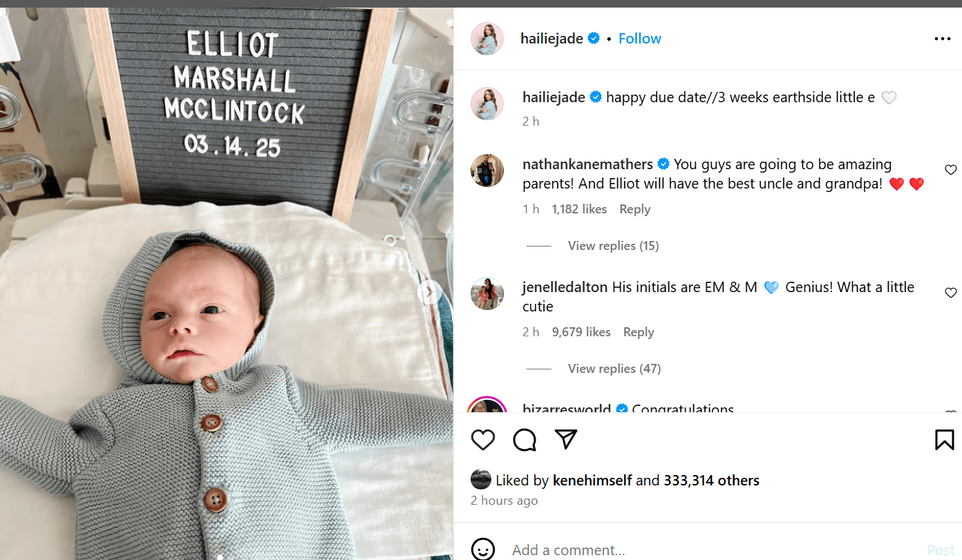Viewport: 962px width, 560px height.
Task: Expand View replies (47)
Action: pos(614,369)
